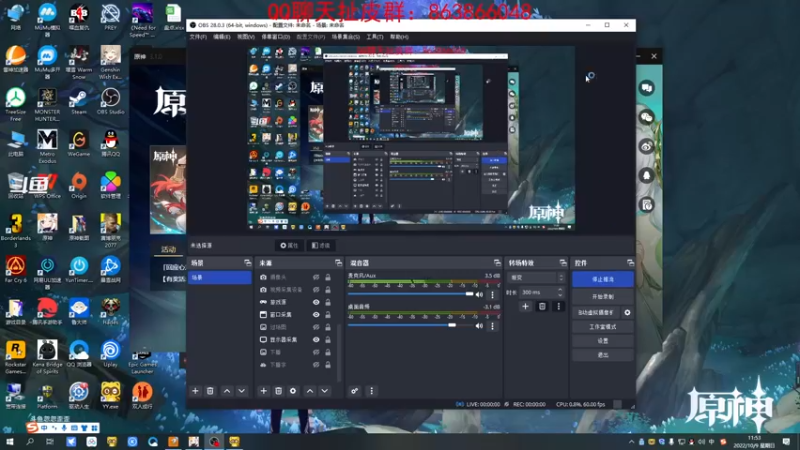Click Weibo icon in Genshin launcher sidebar

pyautogui.click(x=646, y=146)
